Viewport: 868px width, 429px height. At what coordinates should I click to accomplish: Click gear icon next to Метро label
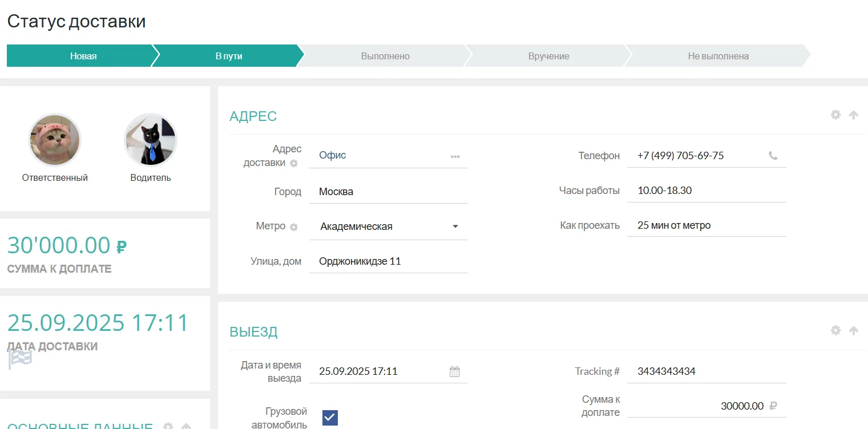point(294,227)
